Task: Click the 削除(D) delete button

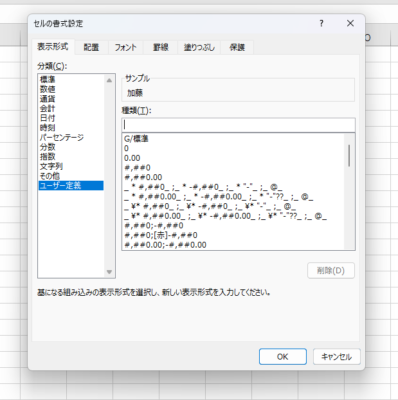Action: [331, 270]
